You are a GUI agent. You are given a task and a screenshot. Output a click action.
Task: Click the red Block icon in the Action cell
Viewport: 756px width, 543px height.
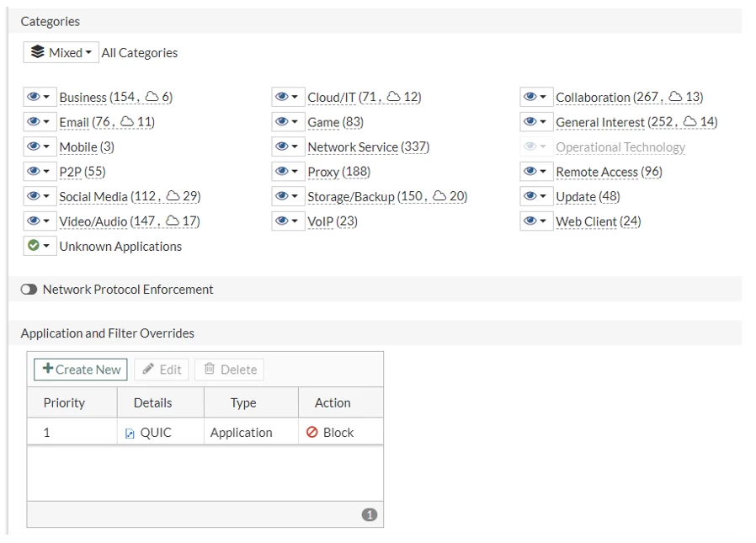point(312,432)
